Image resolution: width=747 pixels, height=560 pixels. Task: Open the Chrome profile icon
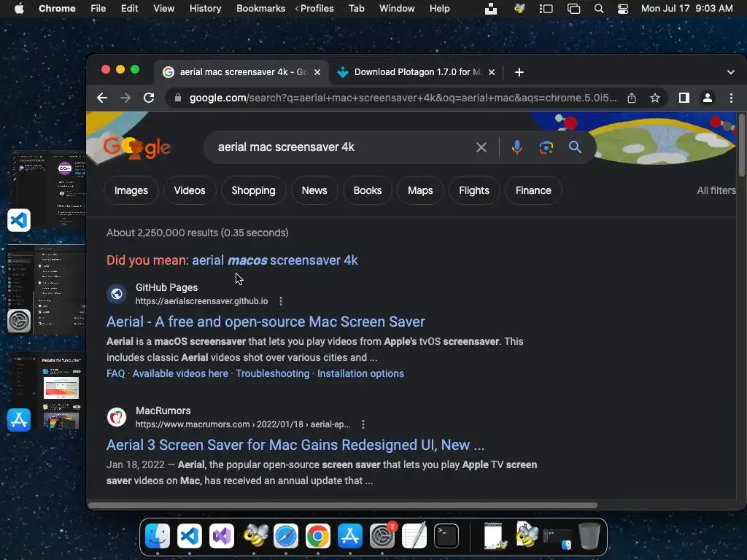pyautogui.click(x=708, y=98)
